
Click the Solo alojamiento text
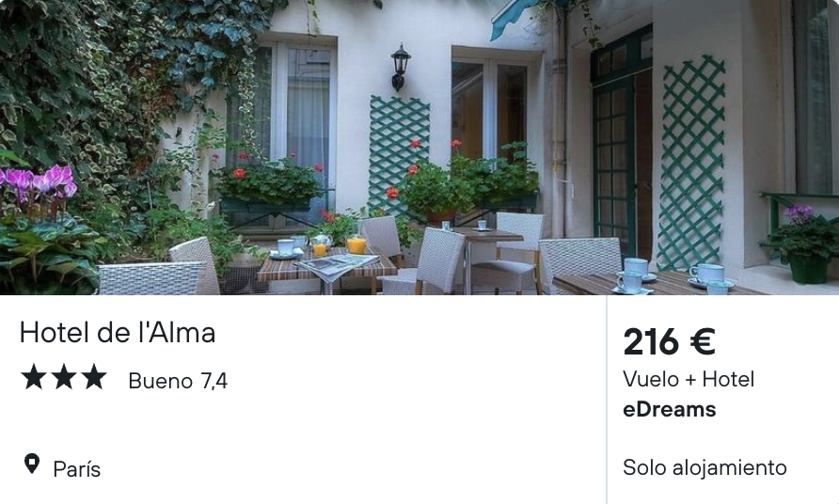pos(704,467)
